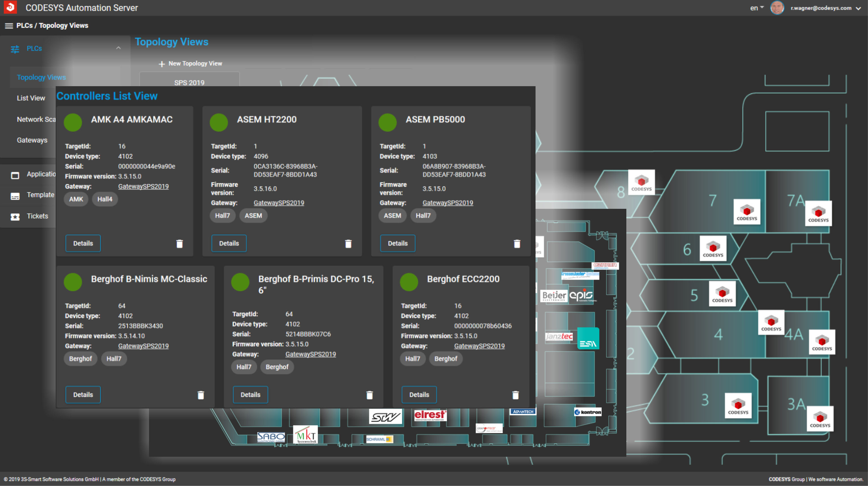Open Tickets via the star icon
Screen dimensions: 868x486
[x=16, y=216]
